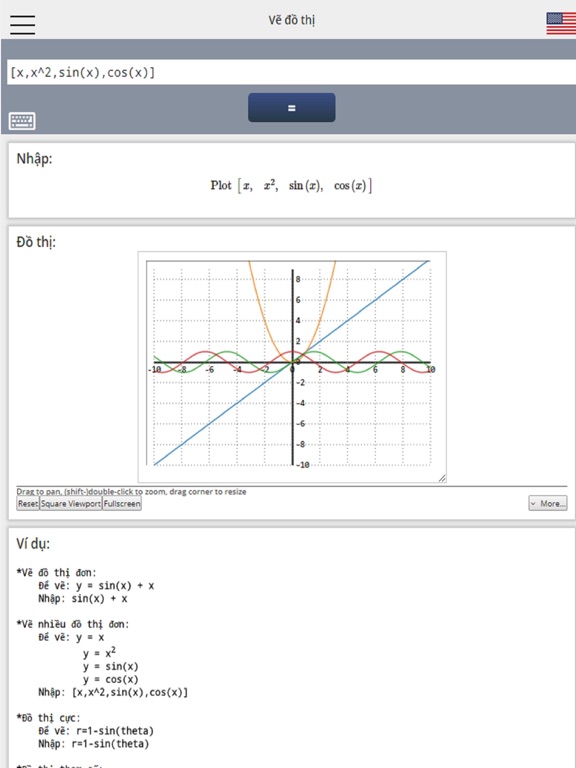
Task: Click the plotted graph canvas
Action: tap(292, 367)
